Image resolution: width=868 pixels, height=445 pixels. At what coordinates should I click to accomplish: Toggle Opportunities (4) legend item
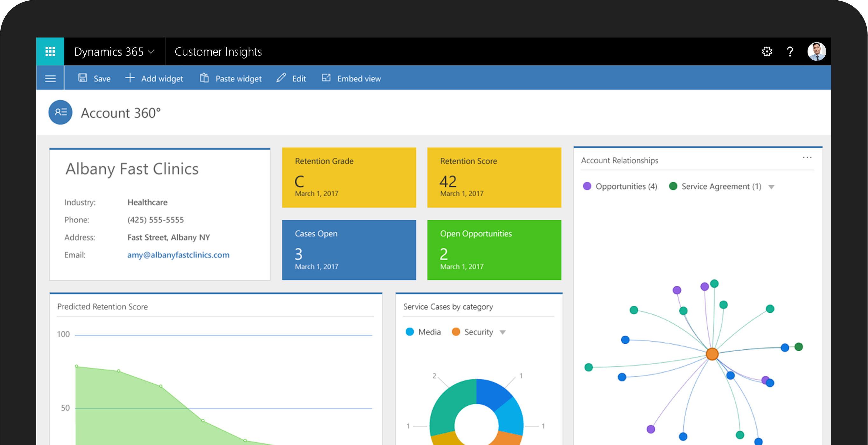[620, 186]
